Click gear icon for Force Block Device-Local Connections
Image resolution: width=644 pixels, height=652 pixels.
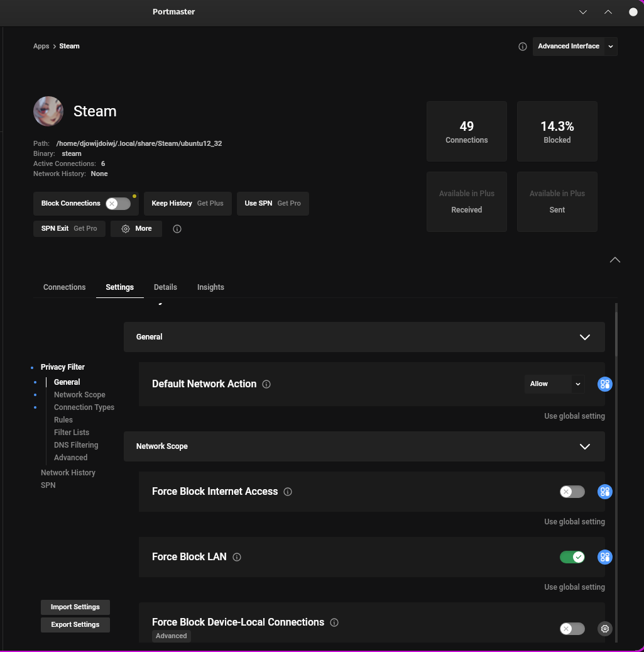pyautogui.click(x=605, y=629)
